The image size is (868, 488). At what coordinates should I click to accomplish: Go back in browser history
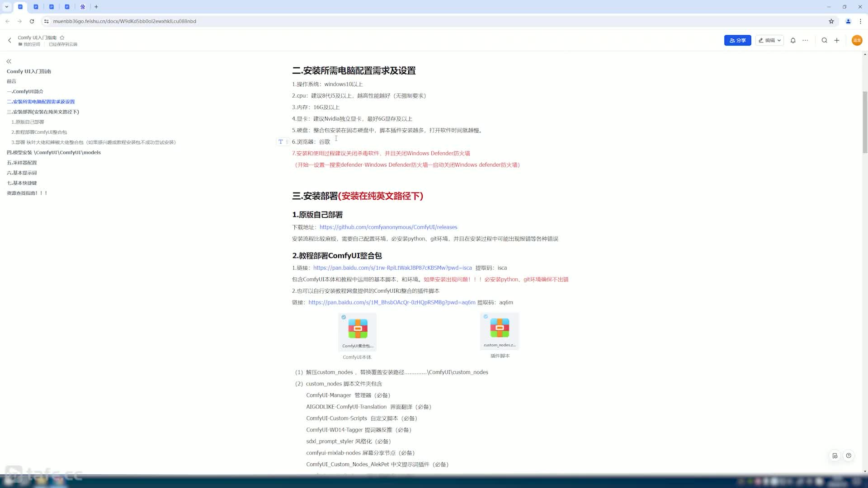(8, 21)
